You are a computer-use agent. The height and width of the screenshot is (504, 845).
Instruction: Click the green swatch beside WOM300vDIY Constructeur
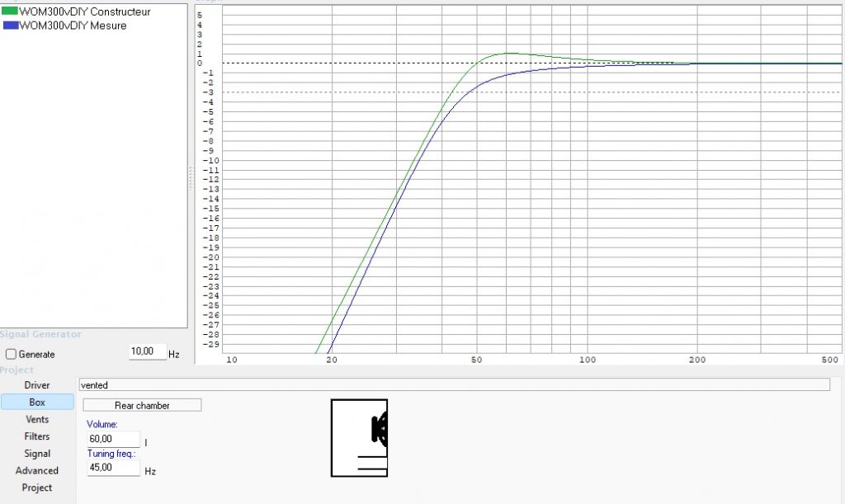[11, 12]
